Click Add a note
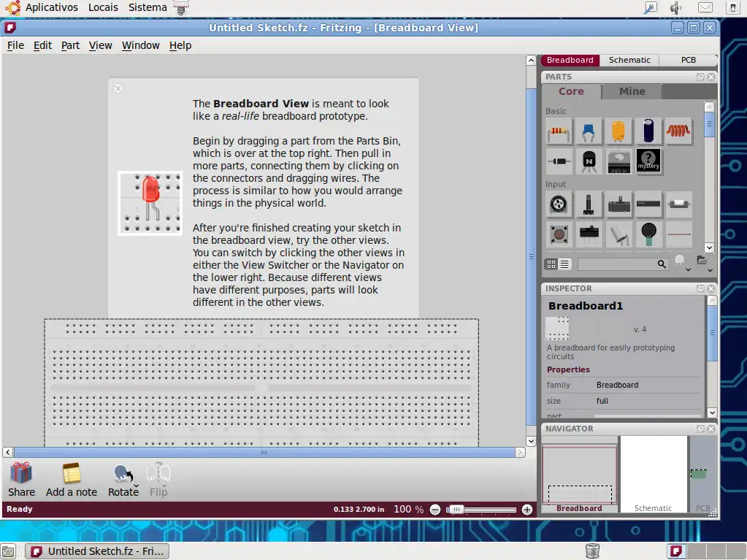The image size is (747, 560). (72, 480)
